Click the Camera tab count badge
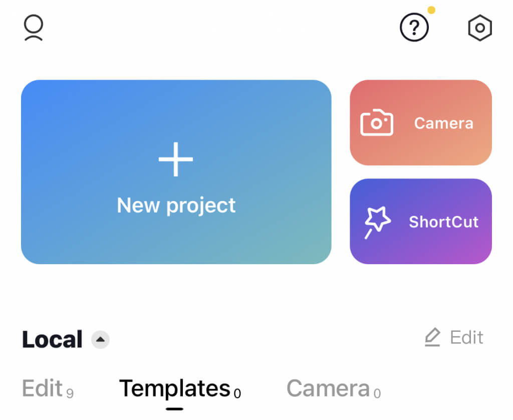Screen dimensions: 513x420 click(x=377, y=393)
